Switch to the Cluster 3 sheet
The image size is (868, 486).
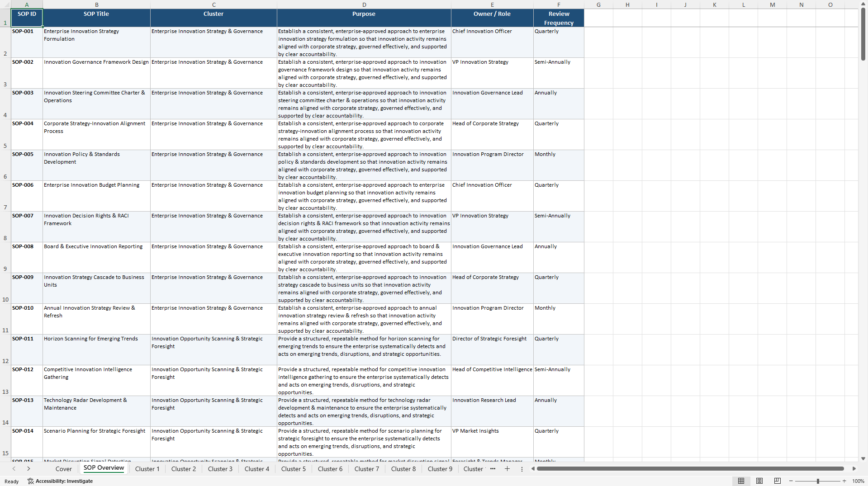(220, 469)
